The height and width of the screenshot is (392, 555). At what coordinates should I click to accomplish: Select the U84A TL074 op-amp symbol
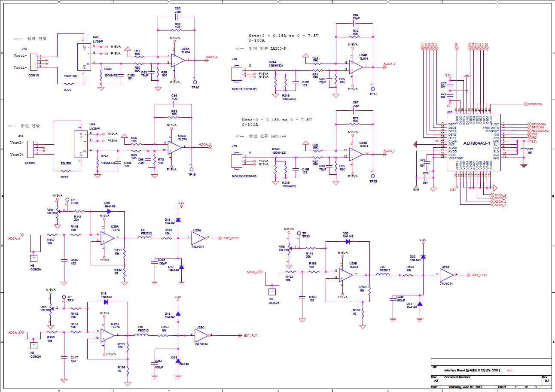pos(178,60)
